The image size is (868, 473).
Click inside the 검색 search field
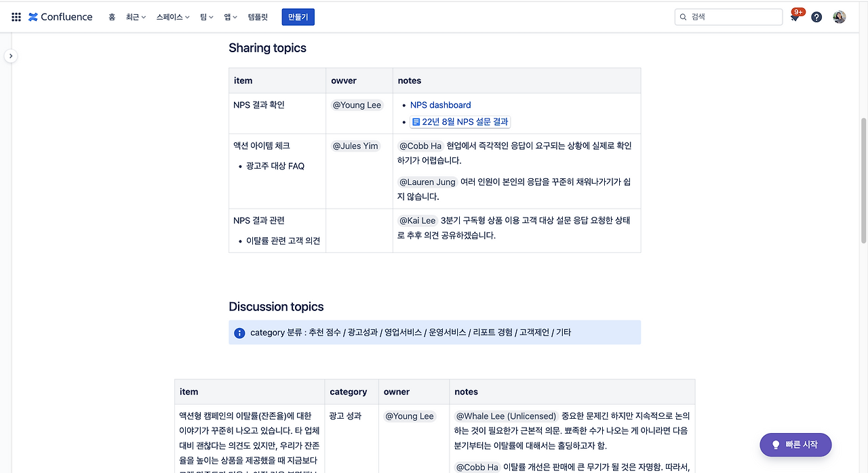pyautogui.click(x=729, y=16)
